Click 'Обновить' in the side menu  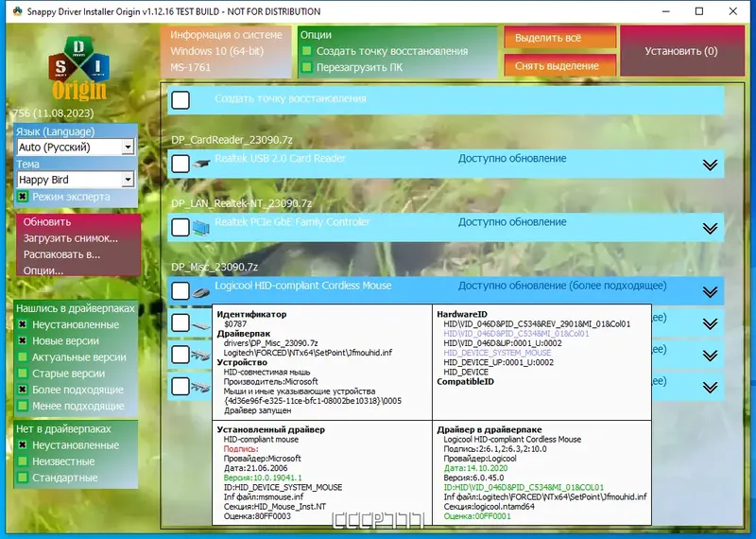tap(47, 222)
